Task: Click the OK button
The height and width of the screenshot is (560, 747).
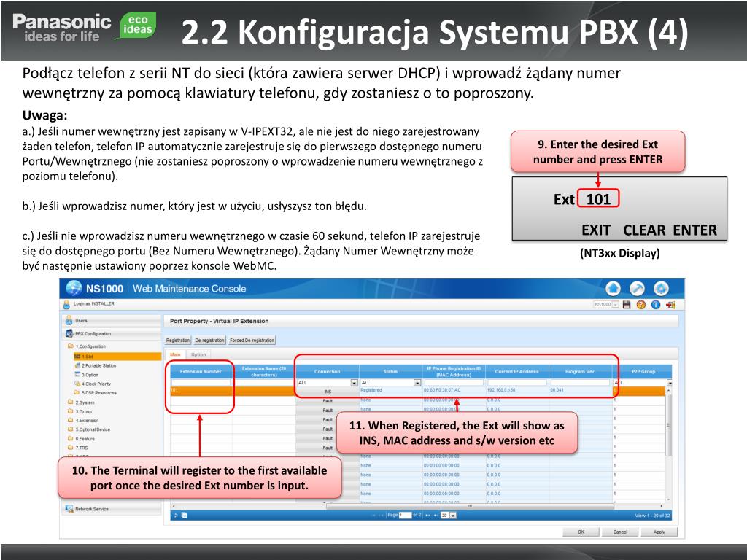Action: pos(581,532)
